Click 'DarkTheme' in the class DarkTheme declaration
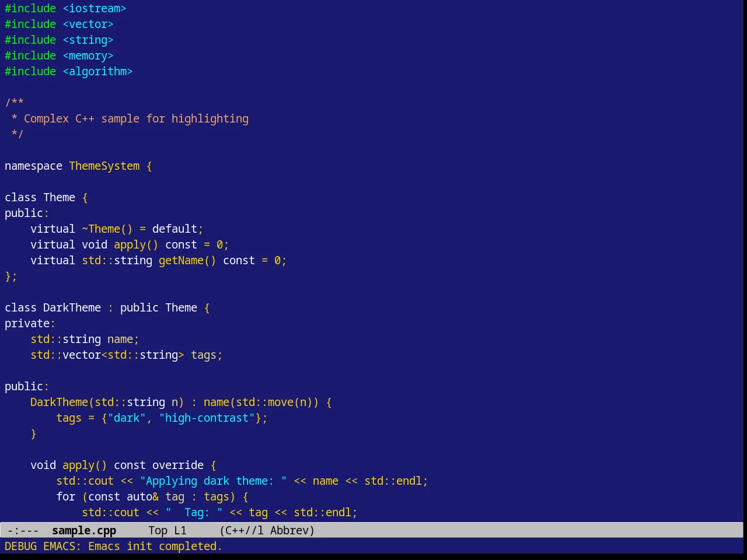This screenshot has height=560, width=747. tap(72, 307)
